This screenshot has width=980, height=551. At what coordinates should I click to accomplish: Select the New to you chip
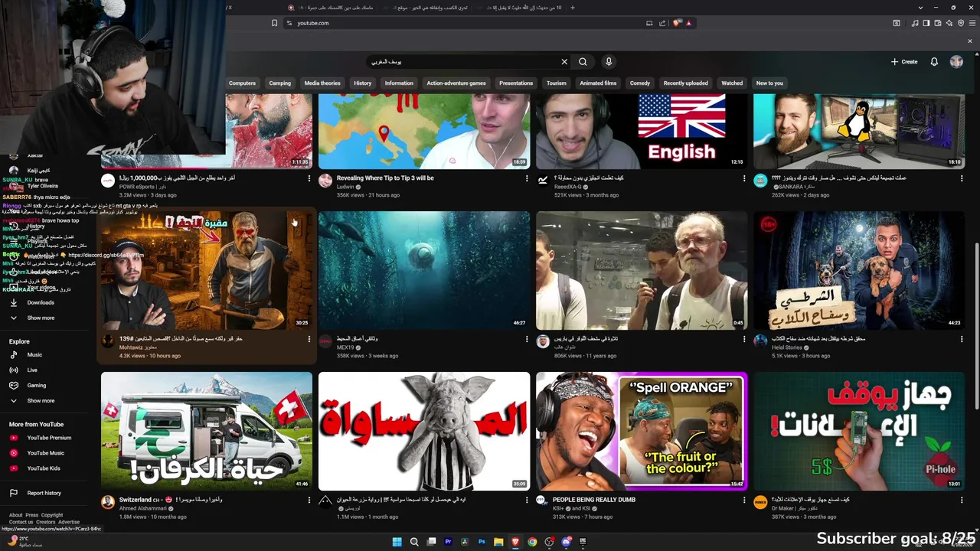pos(769,83)
